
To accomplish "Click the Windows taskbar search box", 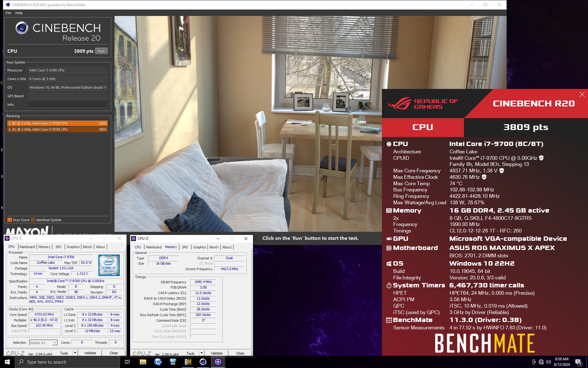I will [67, 362].
